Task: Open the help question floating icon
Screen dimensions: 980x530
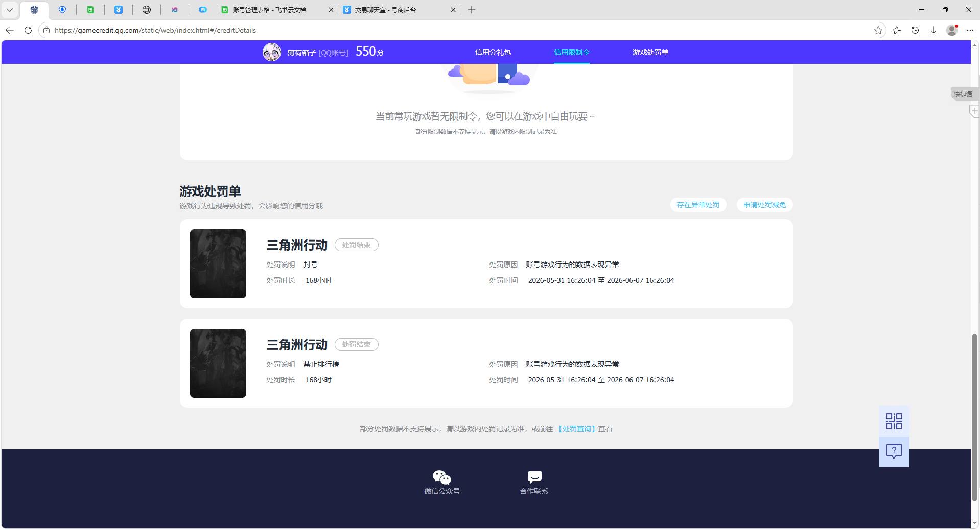Action: pyautogui.click(x=894, y=452)
